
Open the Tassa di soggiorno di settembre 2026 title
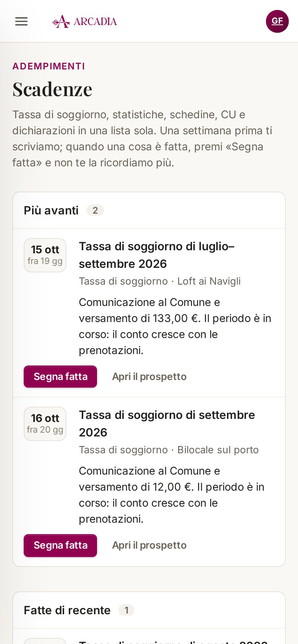pos(167,424)
